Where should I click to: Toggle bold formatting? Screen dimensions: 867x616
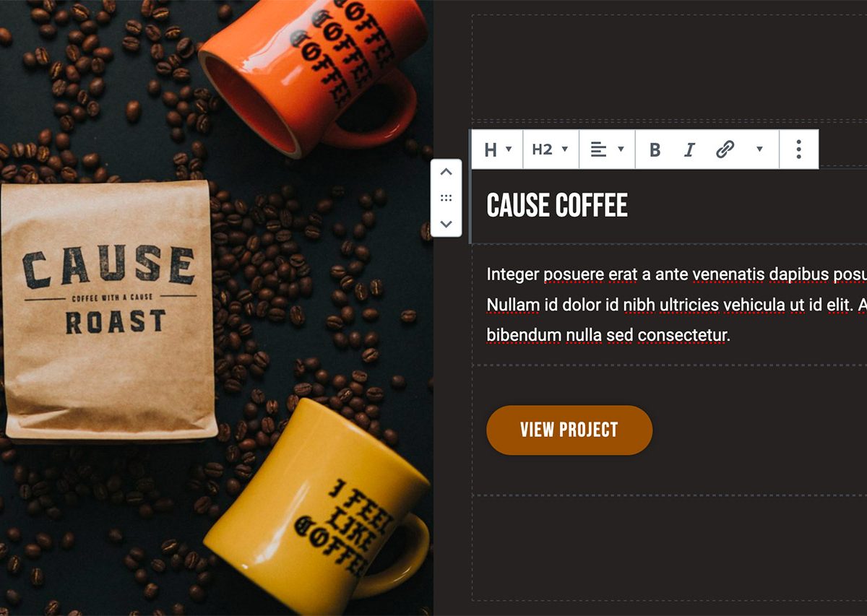coord(655,149)
